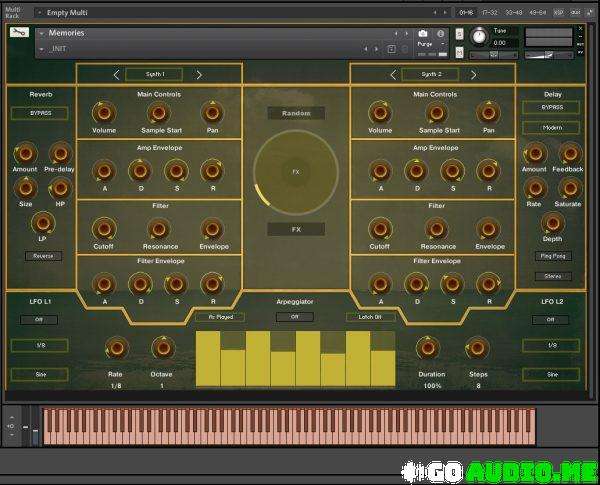Click the Reverb Amount knob

[x=25, y=153]
